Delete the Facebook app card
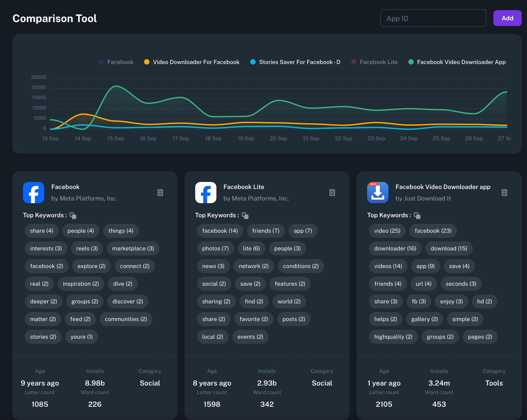 [160, 192]
